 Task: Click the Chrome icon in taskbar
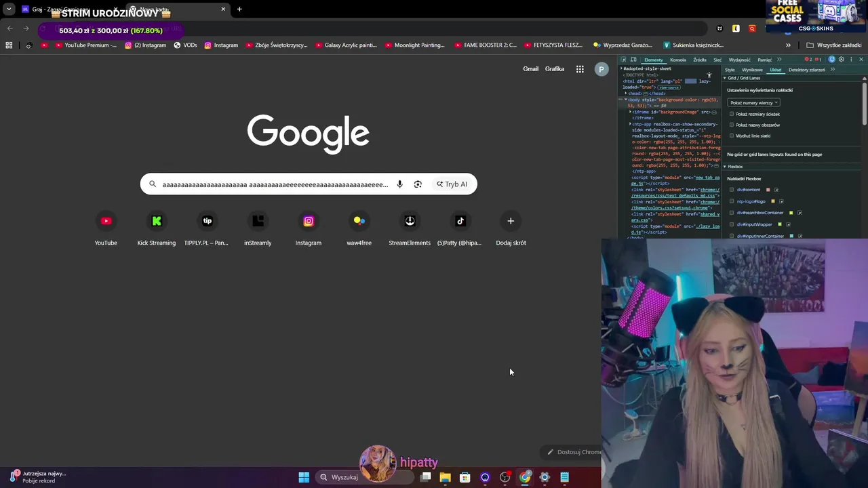(x=524, y=477)
